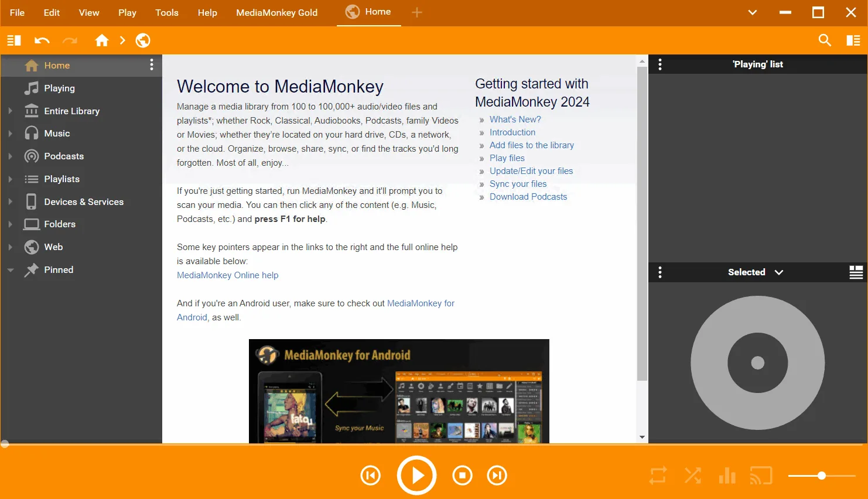Select the Home tab
The image size is (868, 499).
[x=369, y=12]
